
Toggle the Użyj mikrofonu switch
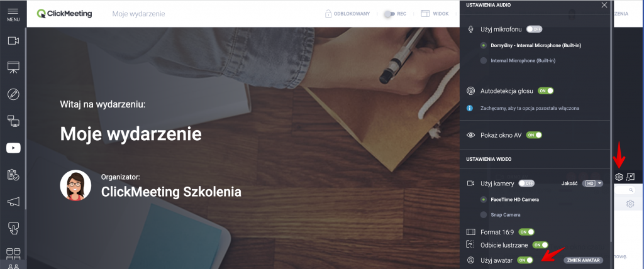pyautogui.click(x=535, y=29)
